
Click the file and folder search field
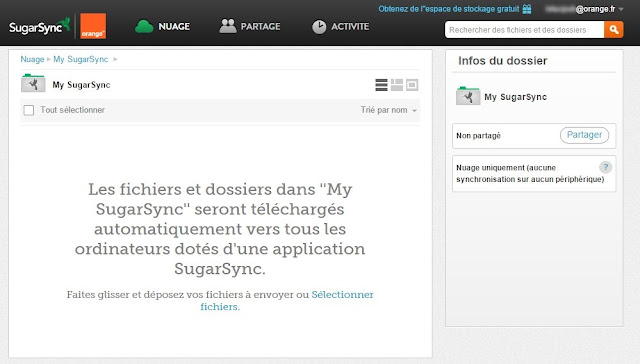pos(524,30)
